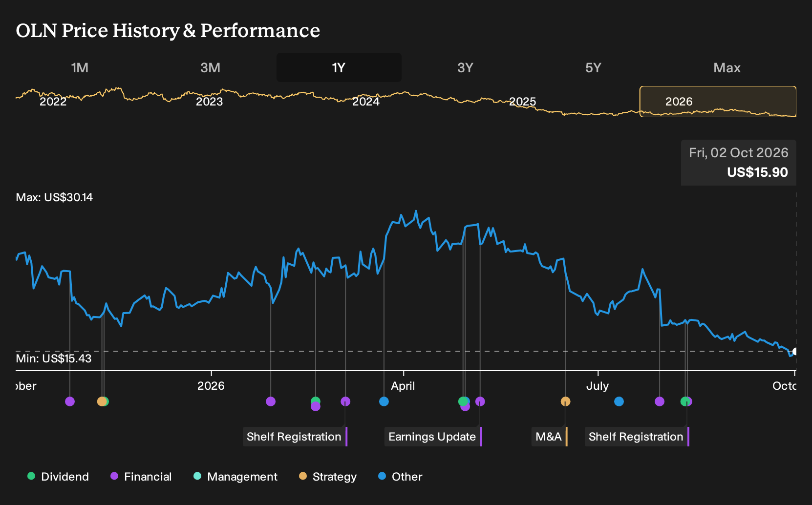Click the Earnings Update event label
The height and width of the screenshot is (505, 812).
click(433, 437)
